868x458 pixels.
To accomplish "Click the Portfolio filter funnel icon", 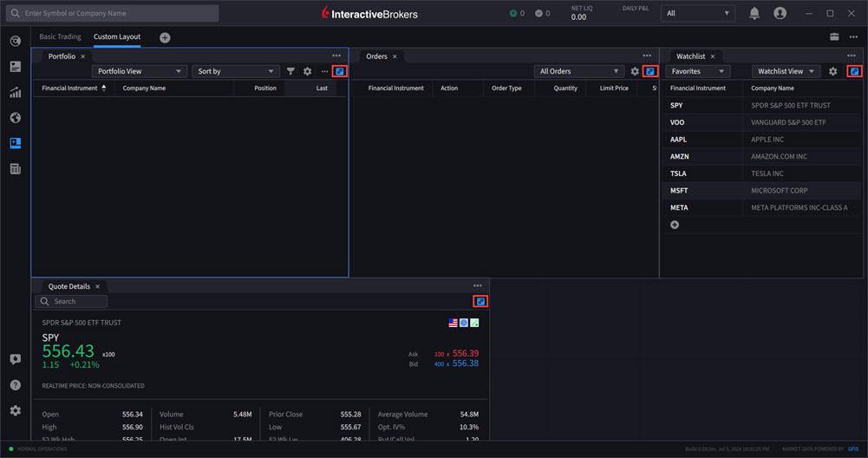I will [x=290, y=71].
